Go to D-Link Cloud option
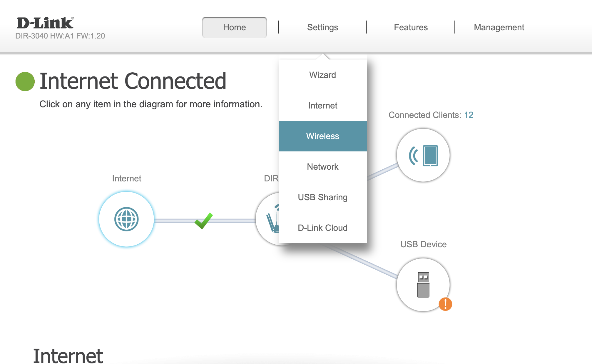592x364 pixels. [x=322, y=228]
